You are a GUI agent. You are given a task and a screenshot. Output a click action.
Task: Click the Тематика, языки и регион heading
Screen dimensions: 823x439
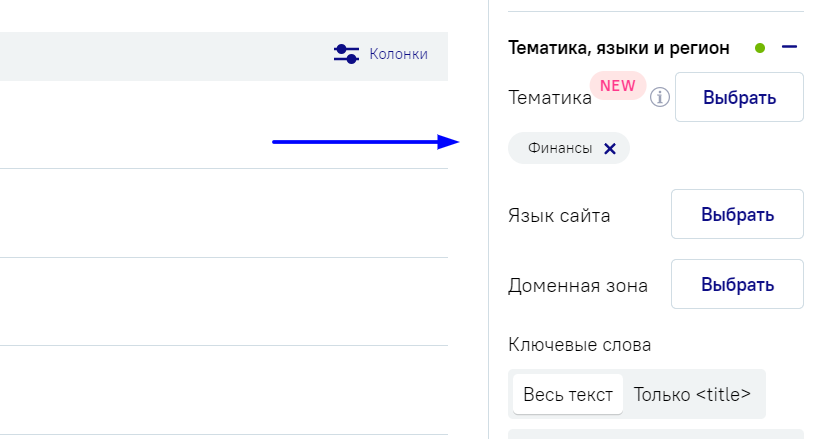(x=618, y=48)
